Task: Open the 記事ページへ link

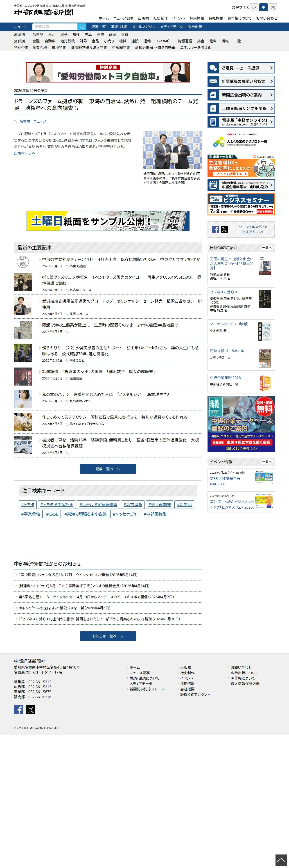Action: pos(25,153)
